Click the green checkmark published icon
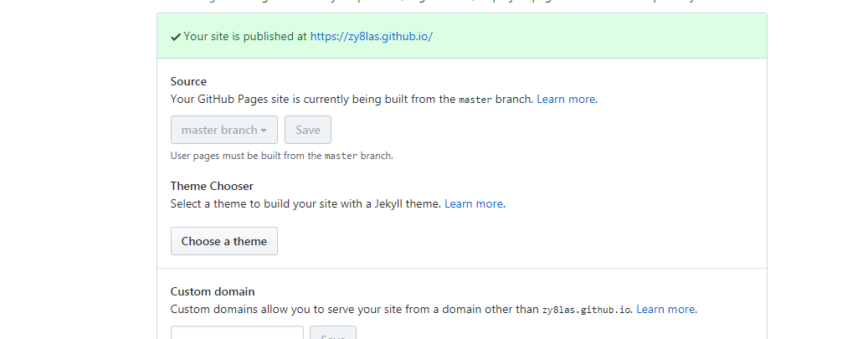Screen dimensions: 868x339 click(x=176, y=37)
